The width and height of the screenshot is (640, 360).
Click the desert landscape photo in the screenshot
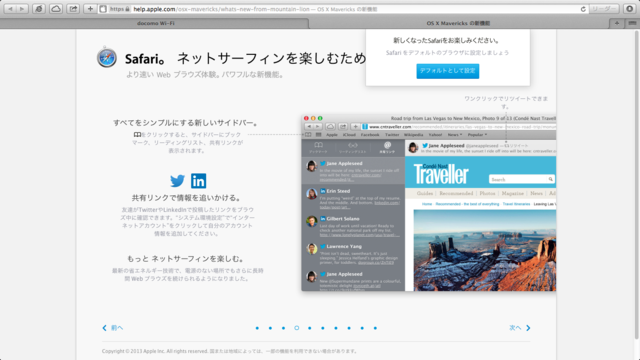[x=485, y=251]
